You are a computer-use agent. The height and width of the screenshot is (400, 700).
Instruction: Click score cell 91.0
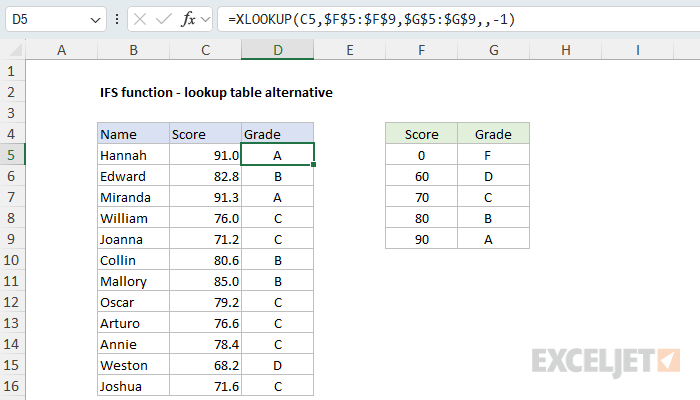205,155
